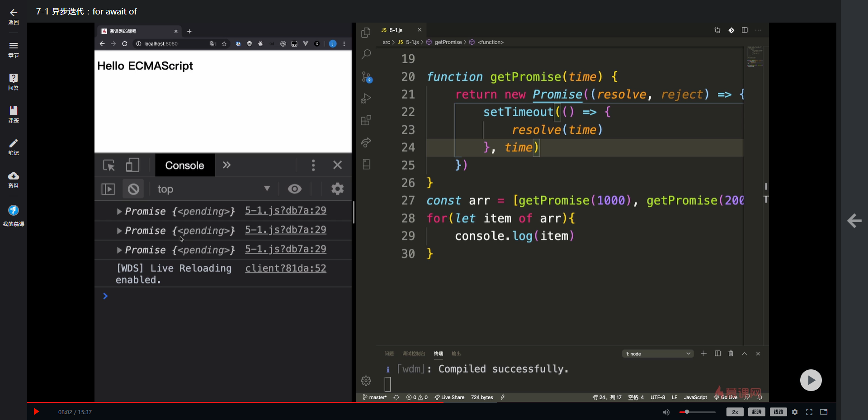868x420 pixels.
Task: Open the console 'top' context dropdown
Action: pyautogui.click(x=213, y=189)
